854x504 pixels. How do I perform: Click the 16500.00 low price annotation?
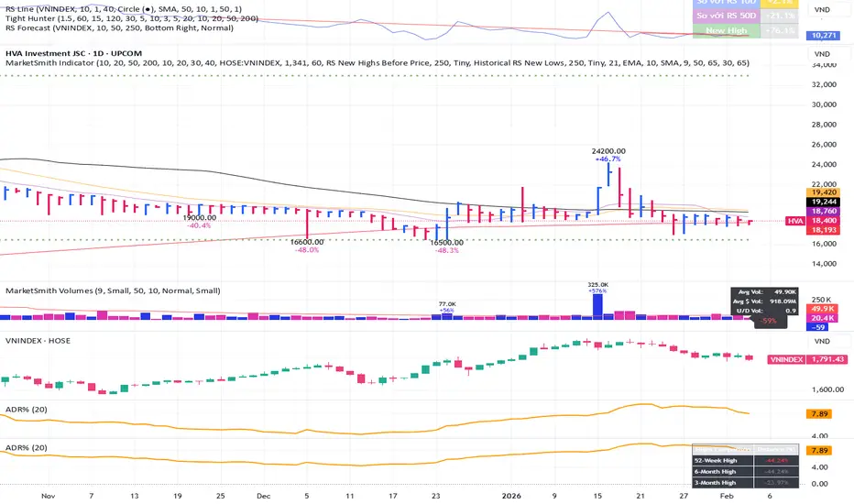[x=446, y=243]
